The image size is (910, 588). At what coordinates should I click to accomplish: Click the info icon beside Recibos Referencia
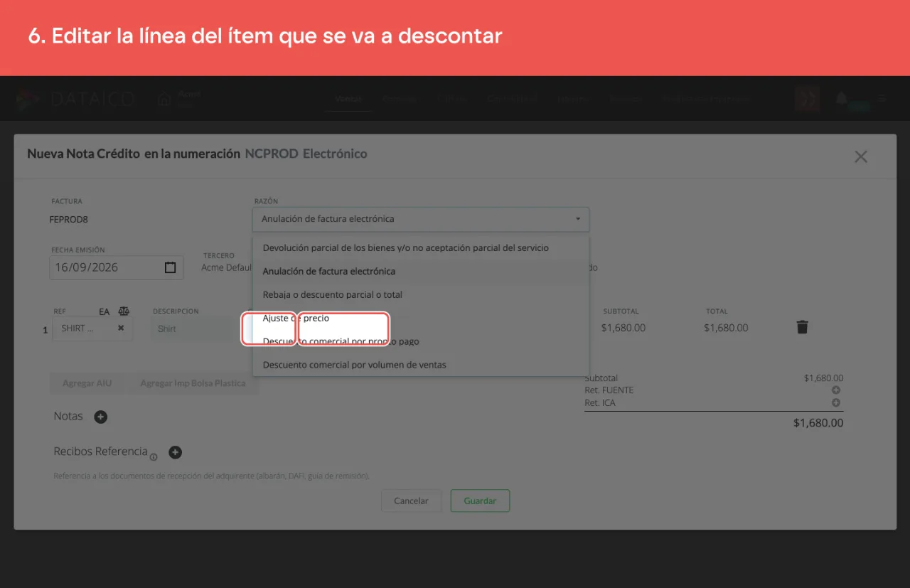[154, 457]
